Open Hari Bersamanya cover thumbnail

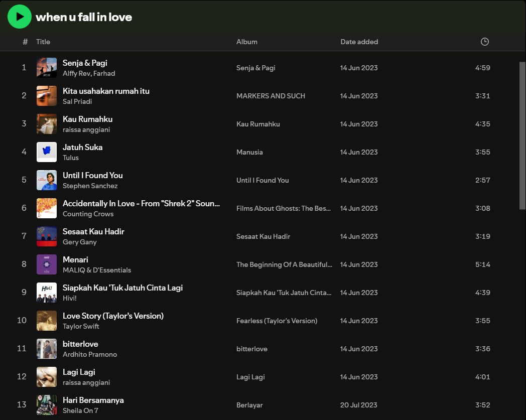point(47,405)
